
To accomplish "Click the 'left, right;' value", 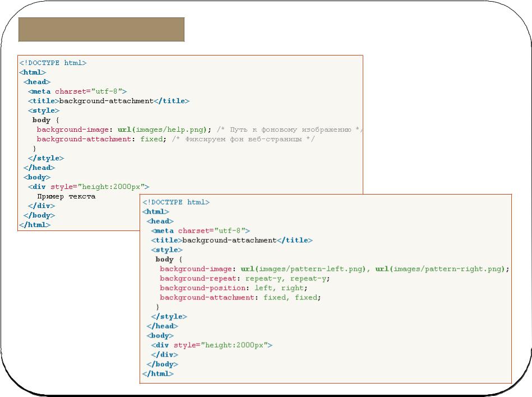I will point(281,288).
